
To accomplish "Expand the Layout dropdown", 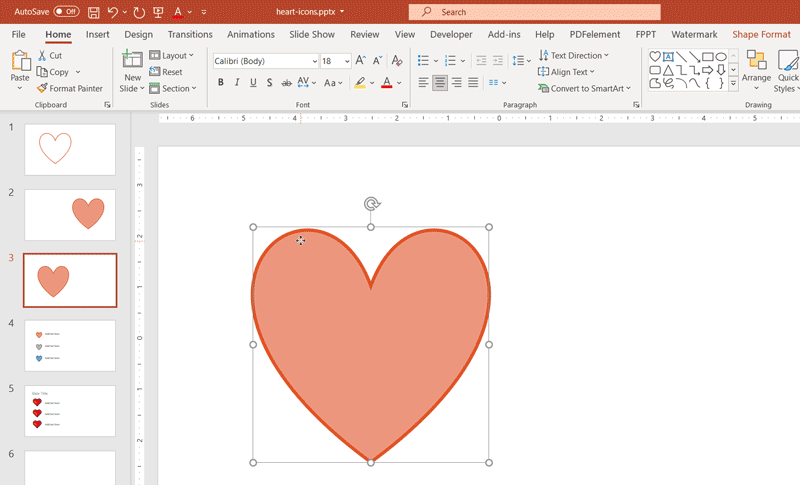I will 172,56.
